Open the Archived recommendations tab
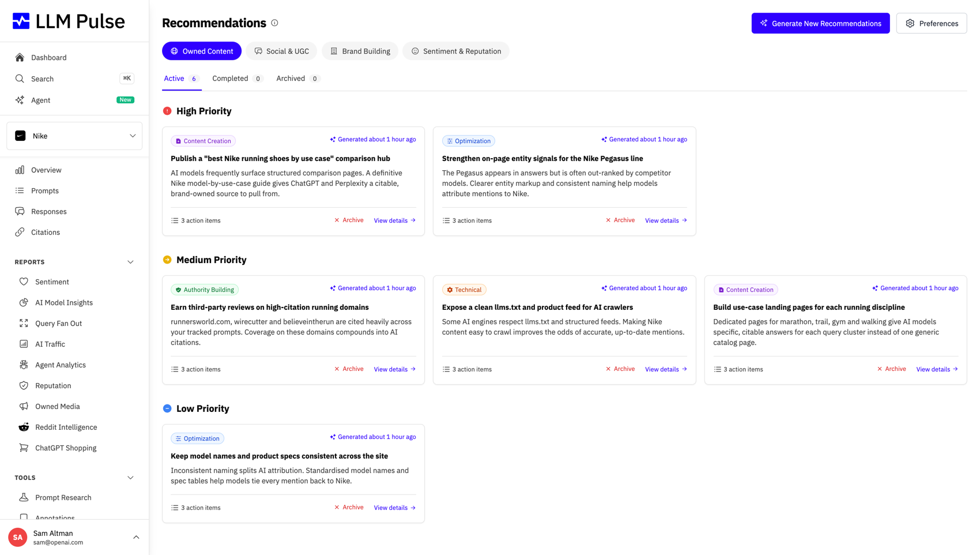Screen dimensions: 980x555 pyautogui.click(x=297, y=79)
